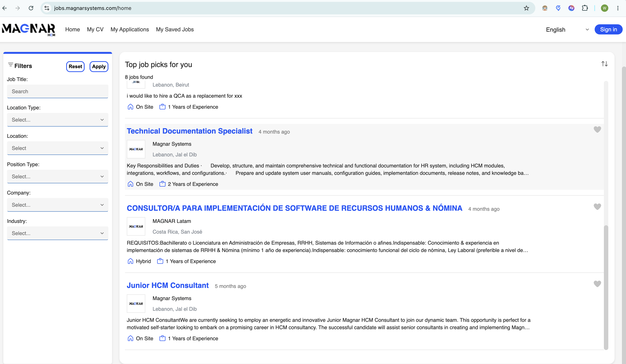Screen dimensions: 626x364
Task: Click the sort jobs arrows icon
Action: 604,64
